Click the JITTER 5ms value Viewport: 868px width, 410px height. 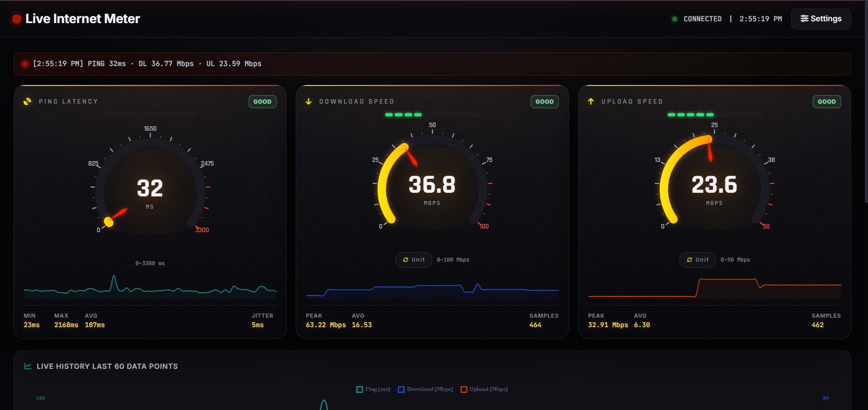coord(258,325)
